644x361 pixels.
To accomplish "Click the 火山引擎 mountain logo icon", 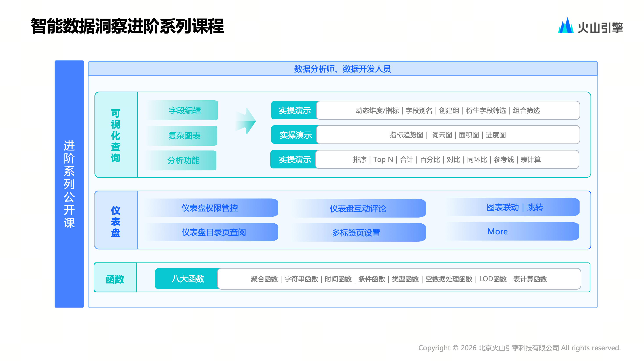I will coord(566,26).
